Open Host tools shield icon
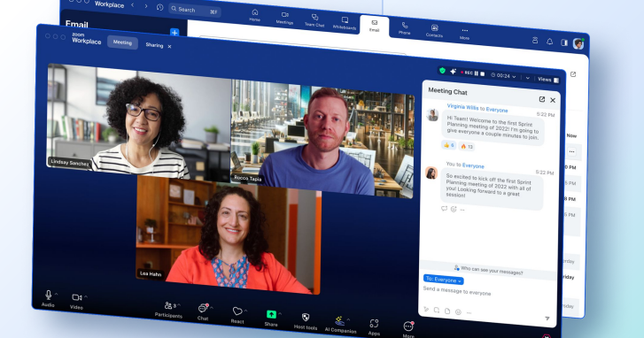This screenshot has width=644, height=338. tap(305, 317)
